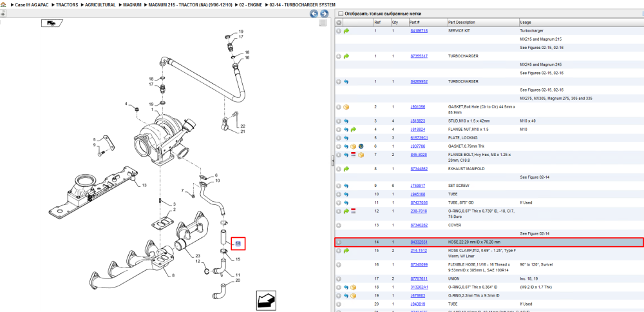Toggle the select-all circle in table header
The width and height of the screenshot is (644, 312).
click(x=339, y=22)
